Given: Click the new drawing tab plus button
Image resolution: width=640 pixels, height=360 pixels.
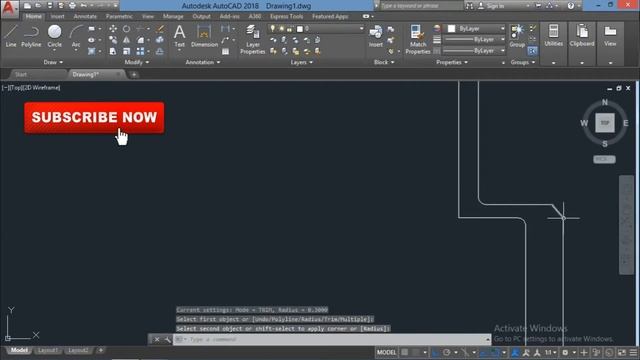Looking at the screenshot, I should 134,74.
